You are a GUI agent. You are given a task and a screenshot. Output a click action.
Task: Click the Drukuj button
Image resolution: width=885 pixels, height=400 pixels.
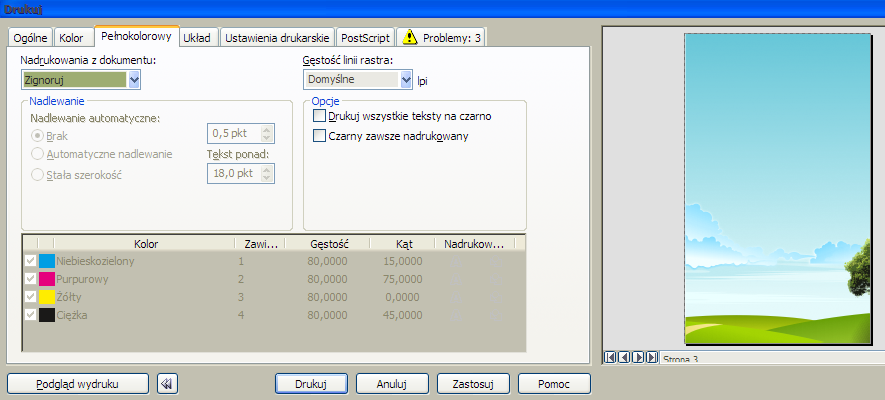pyautogui.click(x=310, y=383)
